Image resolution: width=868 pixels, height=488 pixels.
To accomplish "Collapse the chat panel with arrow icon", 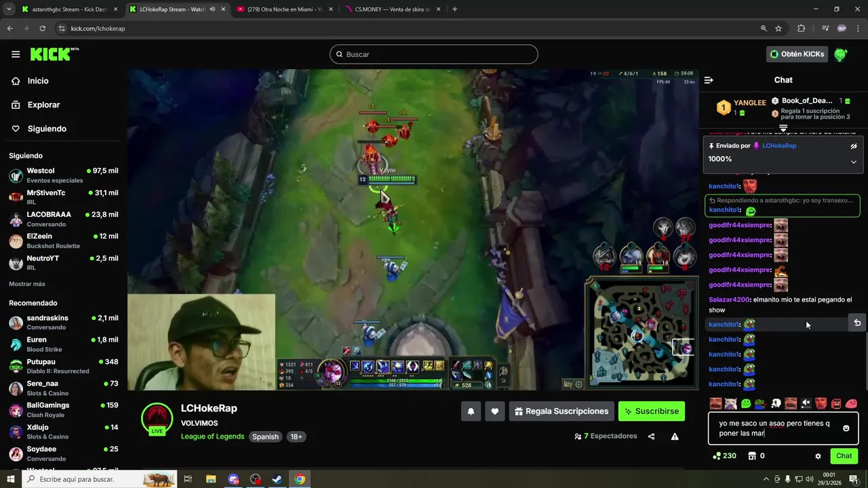I will click(x=709, y=80).
